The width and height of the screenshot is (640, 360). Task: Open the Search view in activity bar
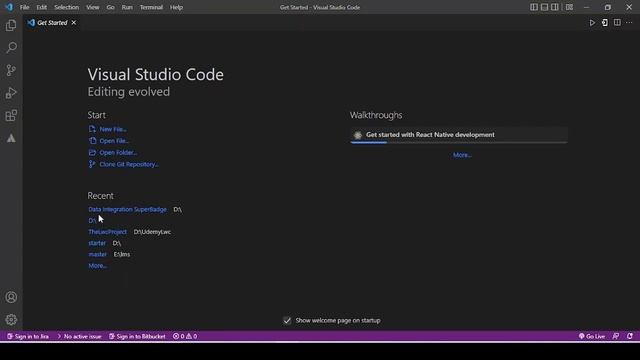click(x=11, y=48)
